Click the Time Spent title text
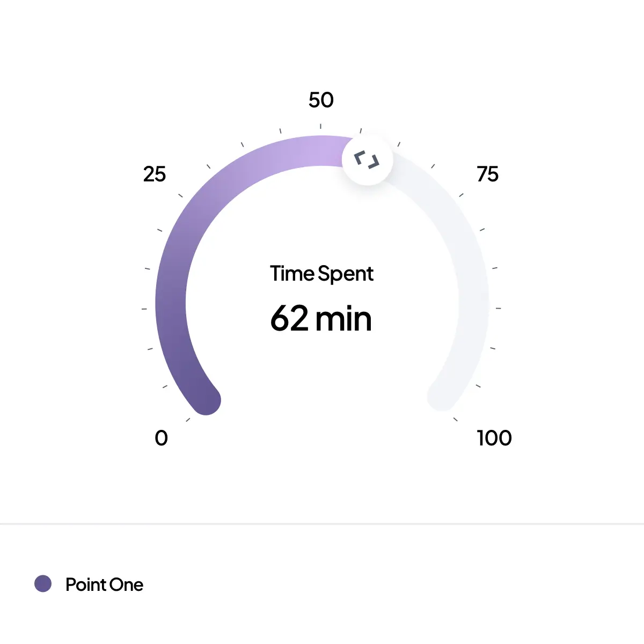The image size is (644, 644). point(321,274)
